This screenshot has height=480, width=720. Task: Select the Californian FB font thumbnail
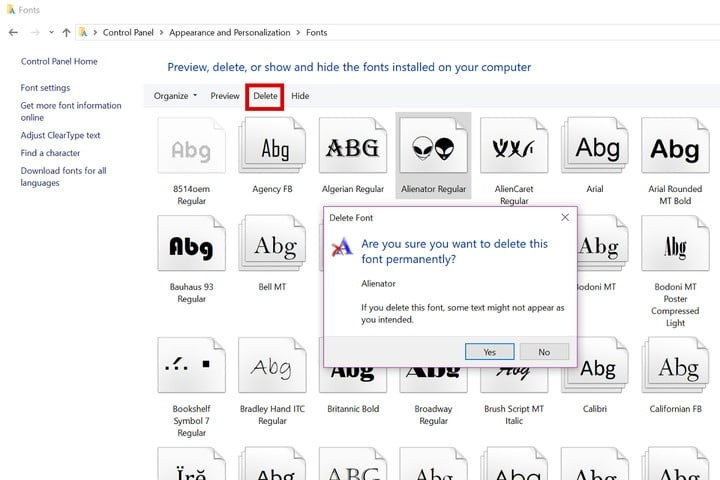click(675, 365)
